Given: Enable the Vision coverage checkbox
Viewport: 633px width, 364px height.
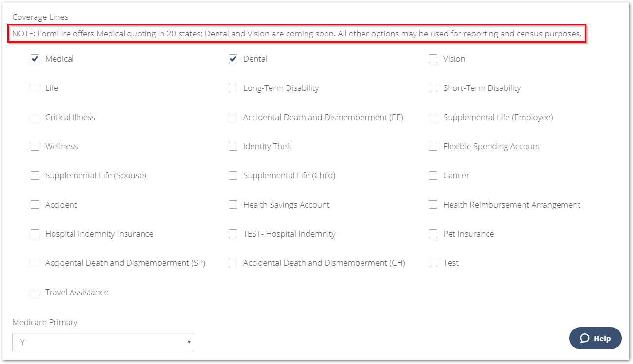Looking at the screenshot, I should (433, 59).
